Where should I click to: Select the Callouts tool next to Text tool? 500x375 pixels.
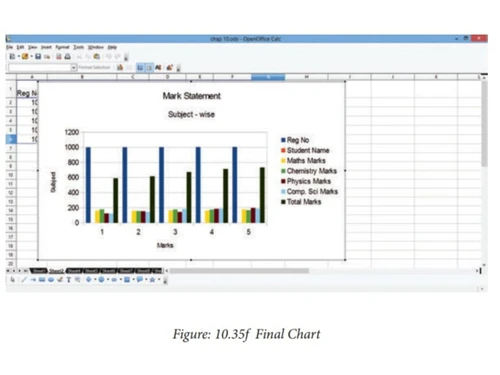pyautogui.click(x=77, y=280)
